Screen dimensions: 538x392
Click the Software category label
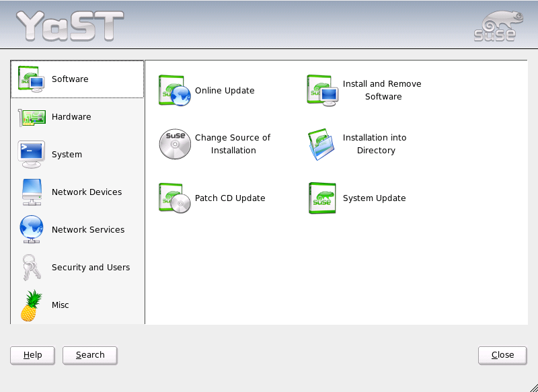[70, 79]
